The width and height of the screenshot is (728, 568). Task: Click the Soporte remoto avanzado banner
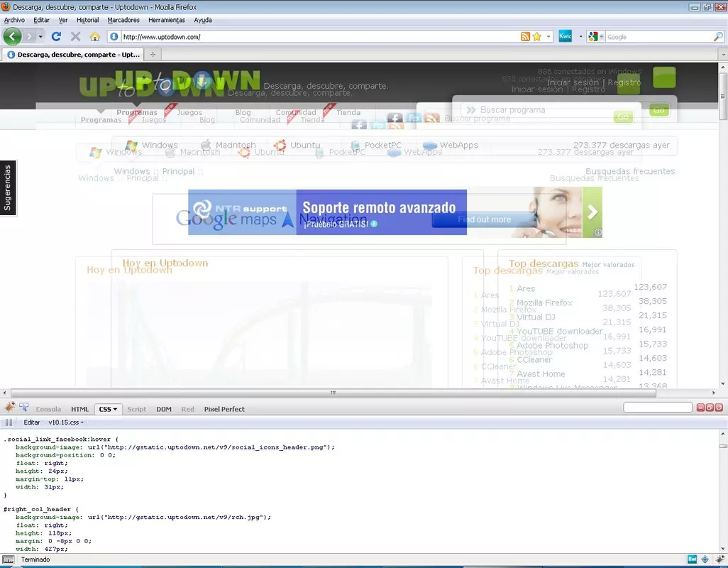coord(327,212)
